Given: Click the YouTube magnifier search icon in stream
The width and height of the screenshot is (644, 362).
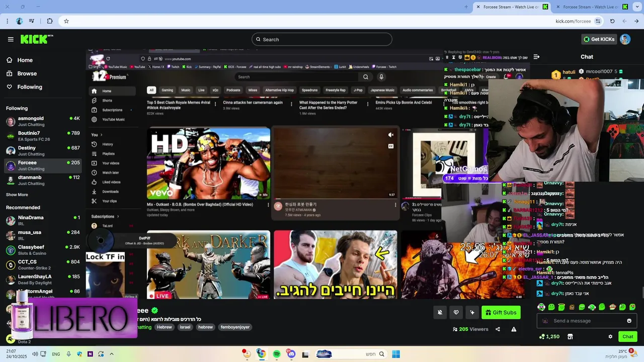Looking at the screenshot, I should (x=366, y=77).
